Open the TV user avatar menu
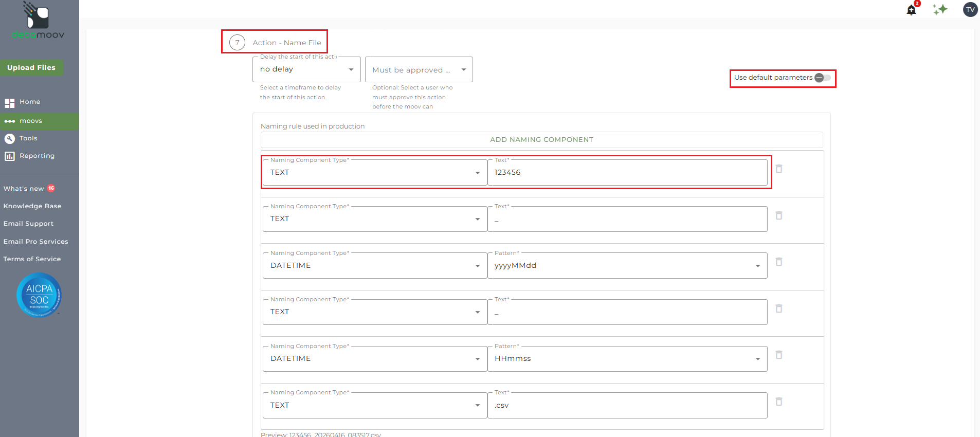 pyautogui.click(x=970, y=9)
